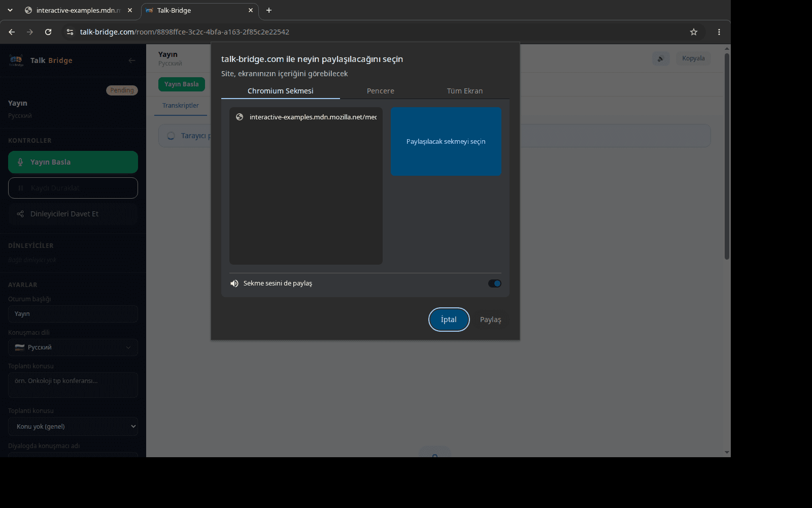Viewport: 812px width, 508px height.
Task: Click the Toplantı konusu text area
Action: 73,385
